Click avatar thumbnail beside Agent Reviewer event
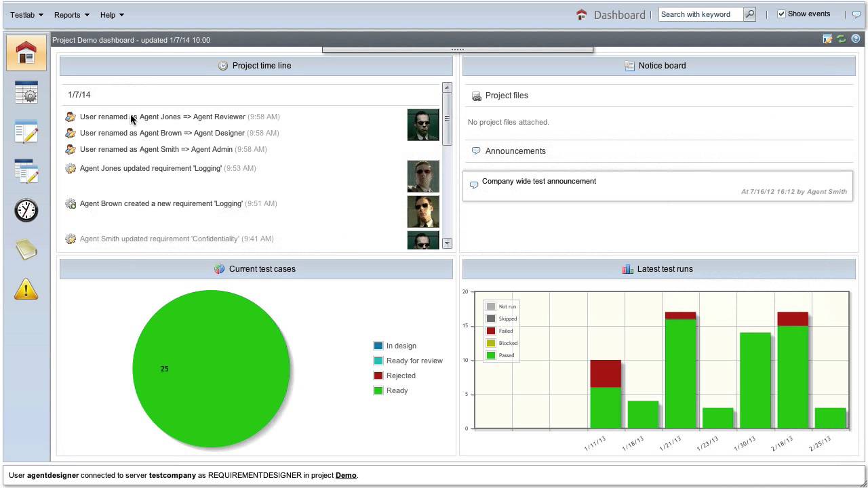The height and width of the screenshot is (488, 868). pos(423,125)
